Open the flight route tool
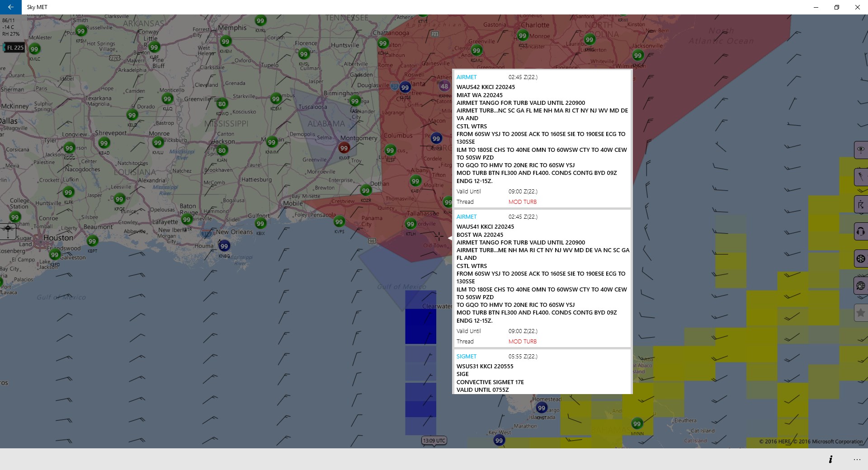 coord(861,205)
